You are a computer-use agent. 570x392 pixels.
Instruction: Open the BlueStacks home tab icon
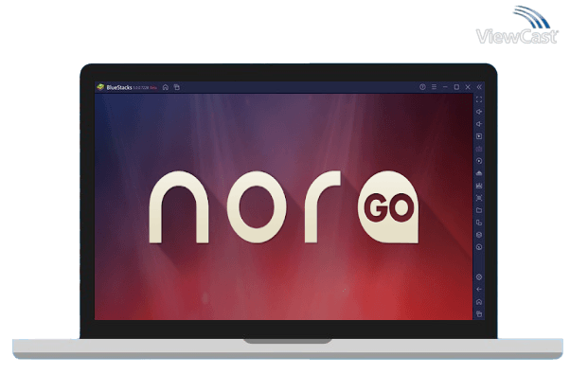[166, 87]
